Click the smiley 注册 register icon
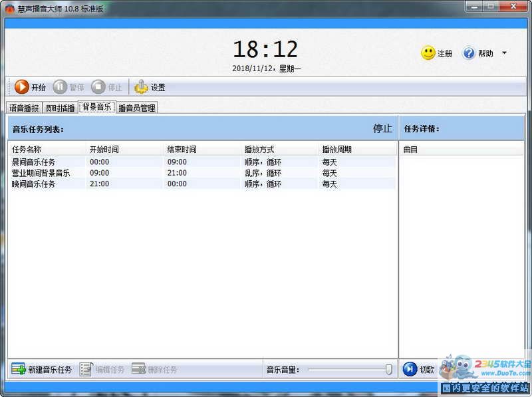 coord(428,53)
